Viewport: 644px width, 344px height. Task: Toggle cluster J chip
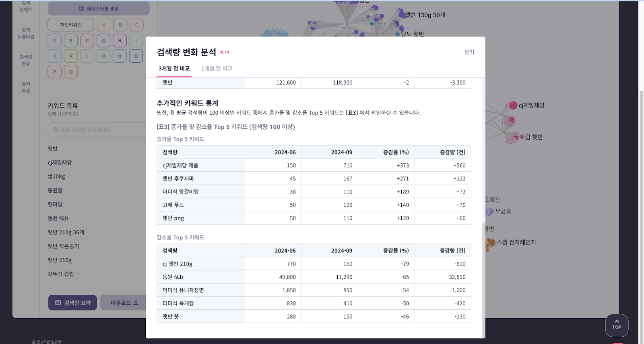click(55, 56)
